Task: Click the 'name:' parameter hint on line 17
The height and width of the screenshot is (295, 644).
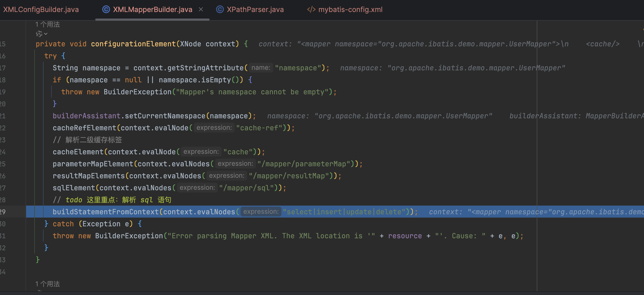Action: click(x=260, y=68)
